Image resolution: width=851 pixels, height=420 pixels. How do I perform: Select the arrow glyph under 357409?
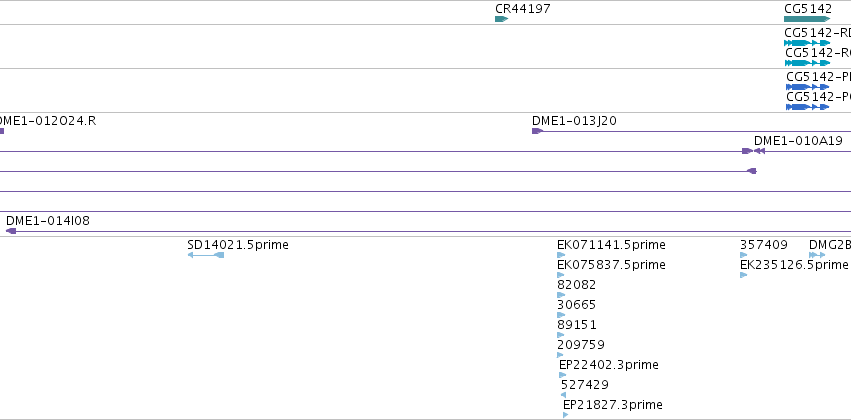point(744,255)
